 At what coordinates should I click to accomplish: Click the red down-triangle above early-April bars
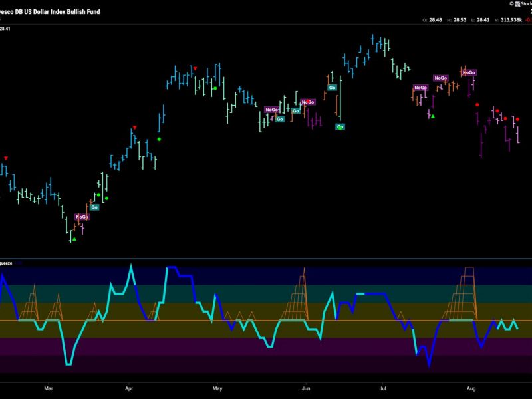pos(135,128)
